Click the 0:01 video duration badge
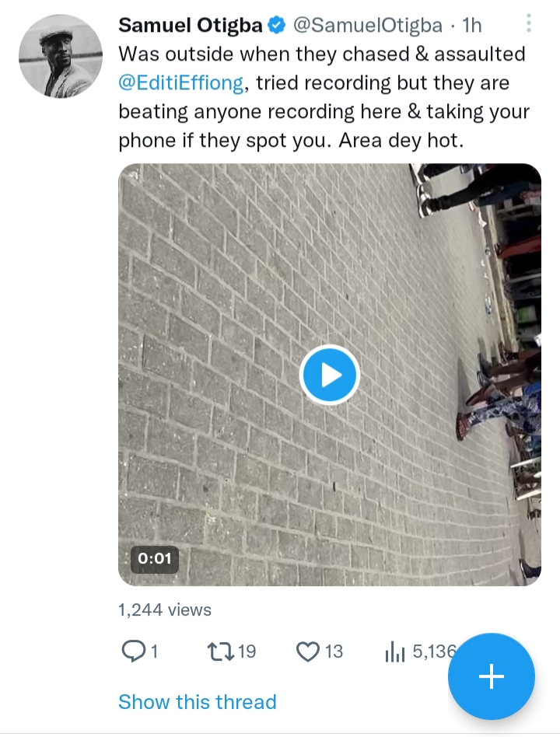Viewport: 560px width, 737px height. pos(154,559)
